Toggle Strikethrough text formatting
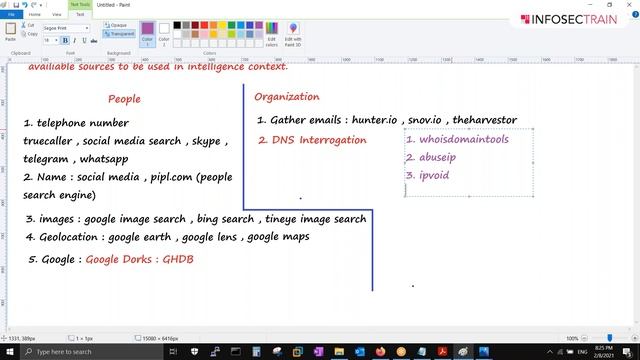 pyautogui.click(x=94, y=40)
